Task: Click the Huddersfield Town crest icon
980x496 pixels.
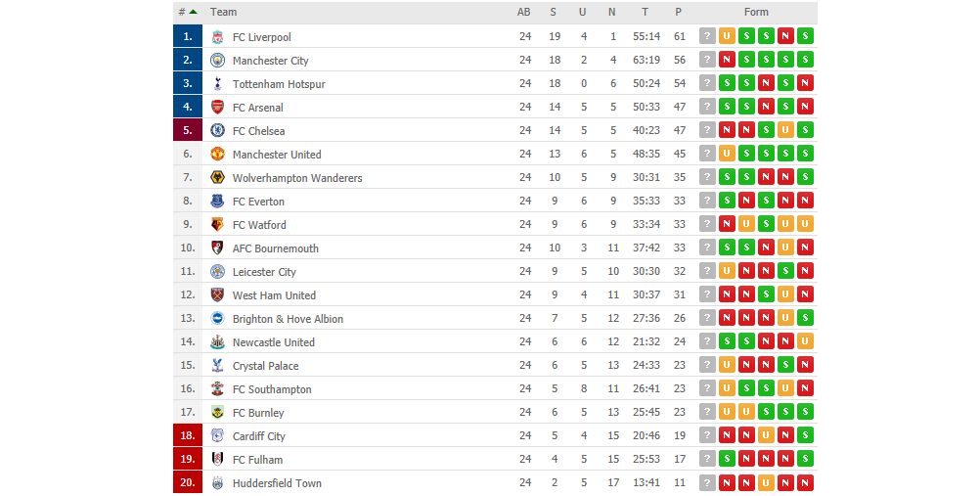Action: 217,483
